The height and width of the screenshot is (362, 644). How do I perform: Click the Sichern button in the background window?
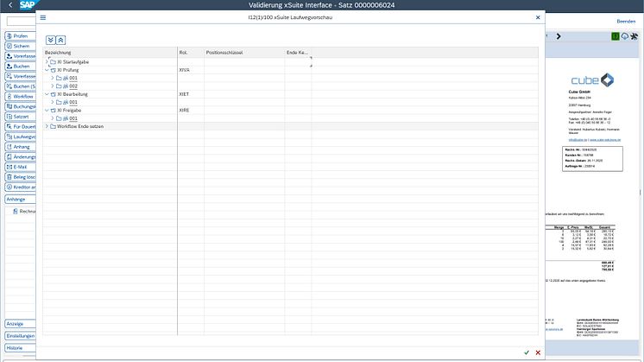tap(20, 46)
